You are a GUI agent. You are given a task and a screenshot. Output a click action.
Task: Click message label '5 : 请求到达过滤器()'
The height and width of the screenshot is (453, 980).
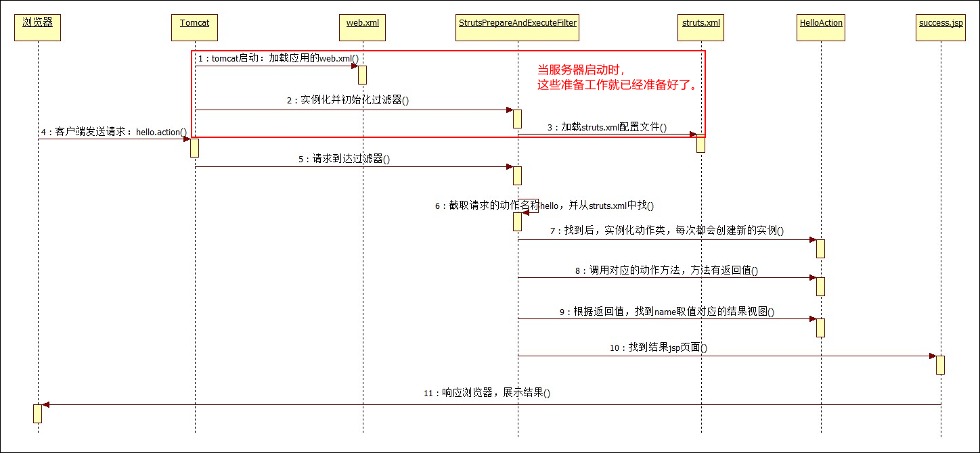(344, 160)
